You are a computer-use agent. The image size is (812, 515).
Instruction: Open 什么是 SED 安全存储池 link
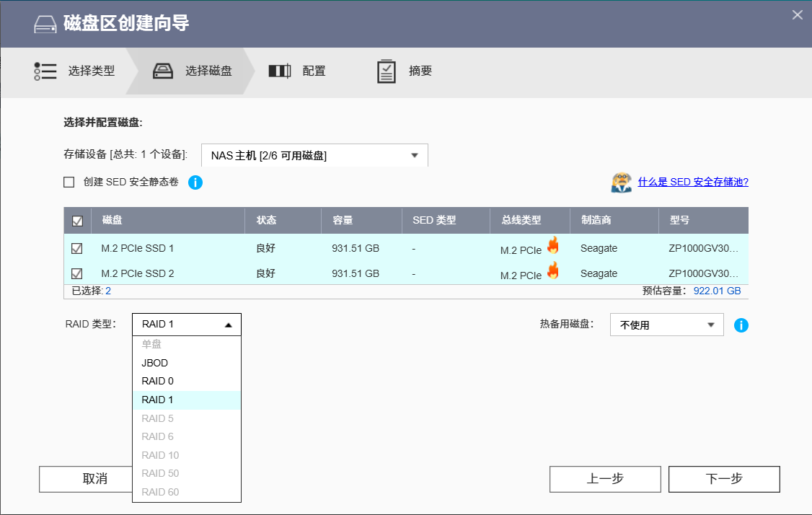(x=693, y=182)
